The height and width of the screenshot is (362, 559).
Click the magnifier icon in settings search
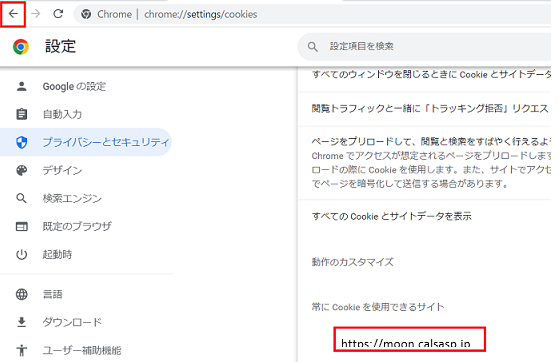(x=313, y=47)
